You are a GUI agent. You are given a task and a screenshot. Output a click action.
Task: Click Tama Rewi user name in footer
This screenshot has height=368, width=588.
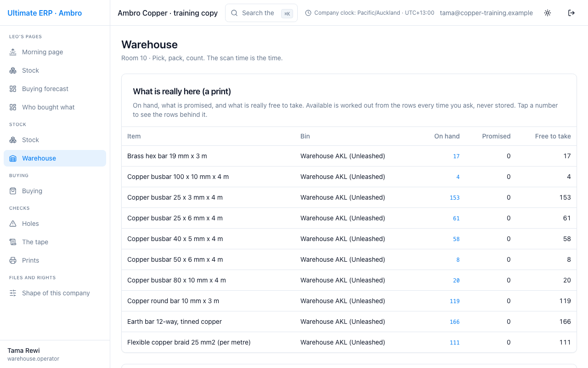click(x=23, y=351)
